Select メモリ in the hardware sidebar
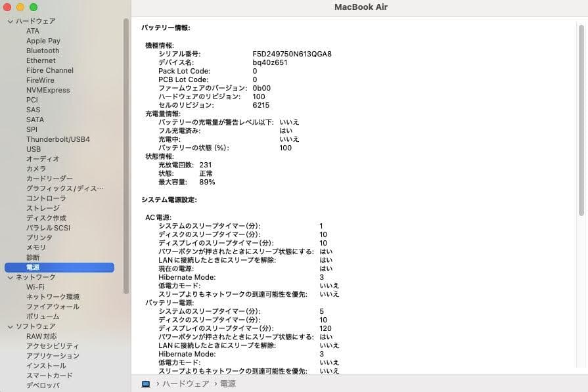Viewport: 588px width, 392px height. click(x=37, y=248)
